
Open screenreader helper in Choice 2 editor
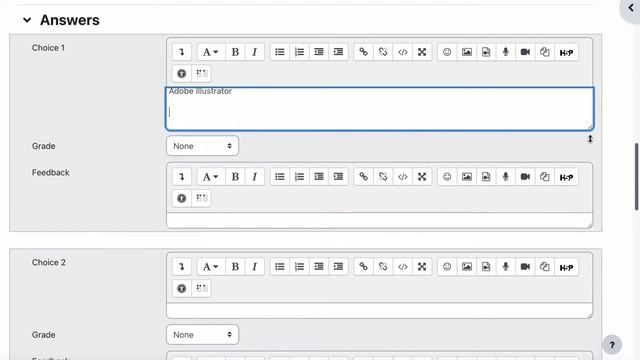pos(201,288)
